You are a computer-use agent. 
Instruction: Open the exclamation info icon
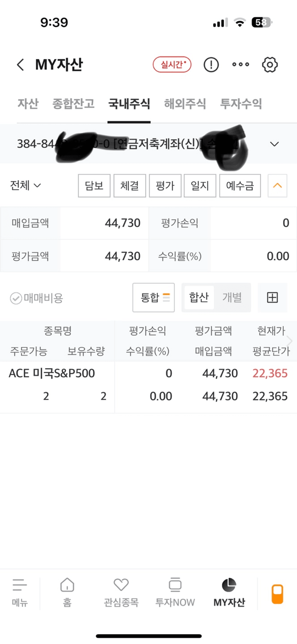[x=211, y=65]
